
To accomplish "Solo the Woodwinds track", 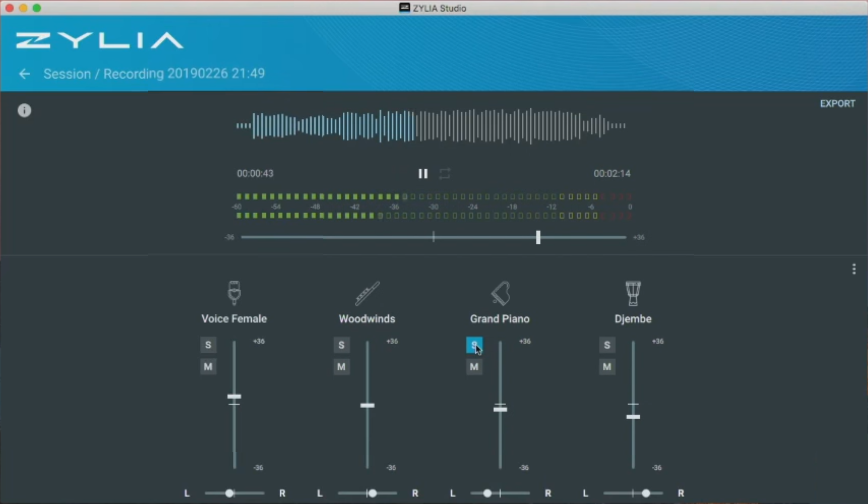I will (341, 345).
